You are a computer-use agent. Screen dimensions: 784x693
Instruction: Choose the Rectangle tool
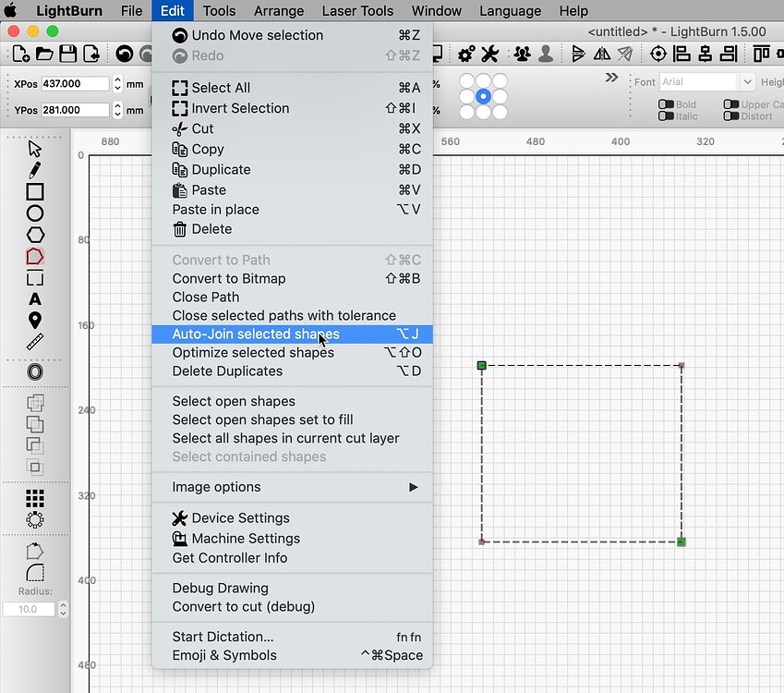(x=34, y=191)
